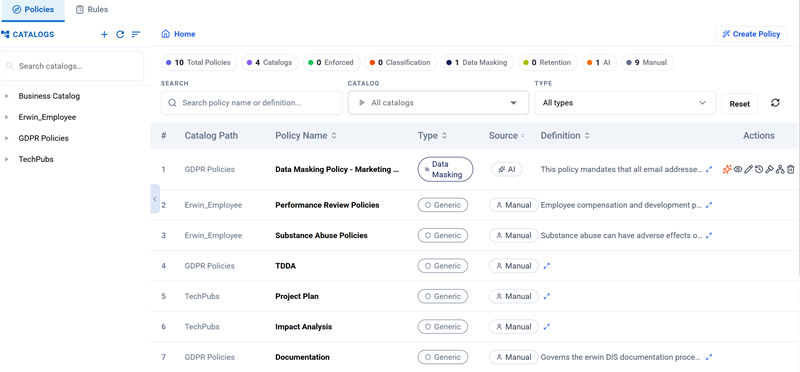800x372 pixels.
Task: Collapse the catalogs side panel
Action: [155, 199]
